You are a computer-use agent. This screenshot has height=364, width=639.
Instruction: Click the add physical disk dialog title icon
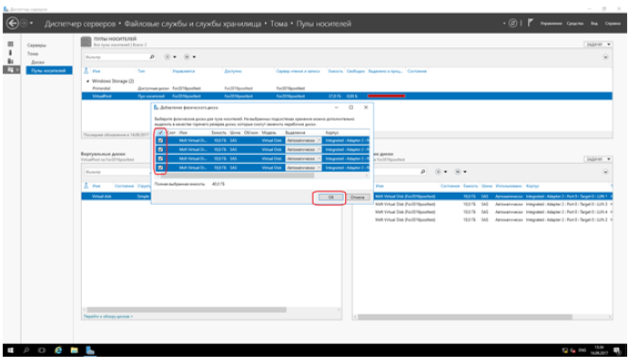click(156, 107)
